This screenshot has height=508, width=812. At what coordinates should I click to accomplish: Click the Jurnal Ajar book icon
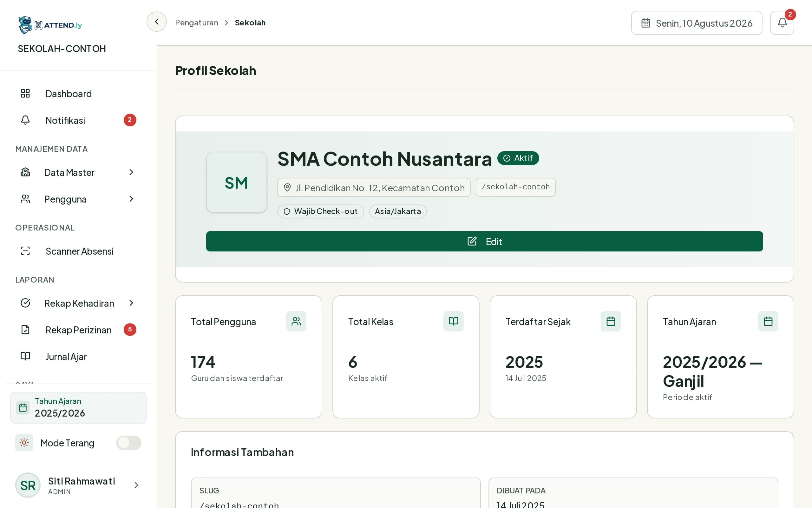pos(25,356)
